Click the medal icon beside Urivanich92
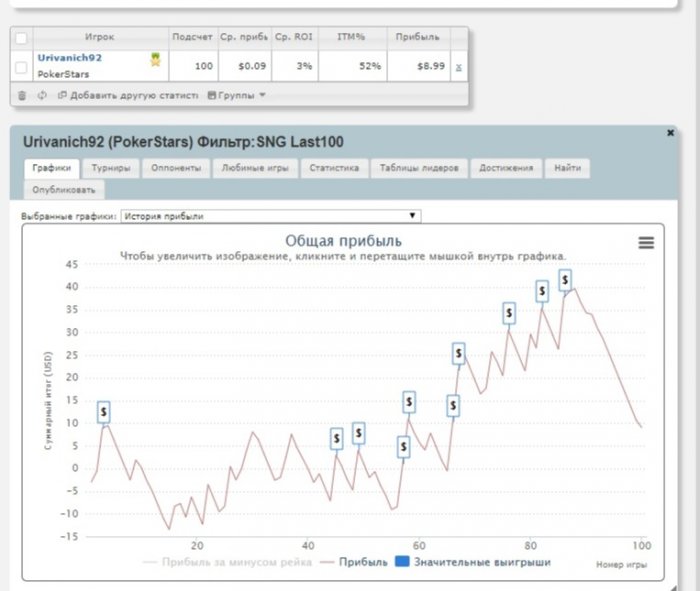 point(155,59)
